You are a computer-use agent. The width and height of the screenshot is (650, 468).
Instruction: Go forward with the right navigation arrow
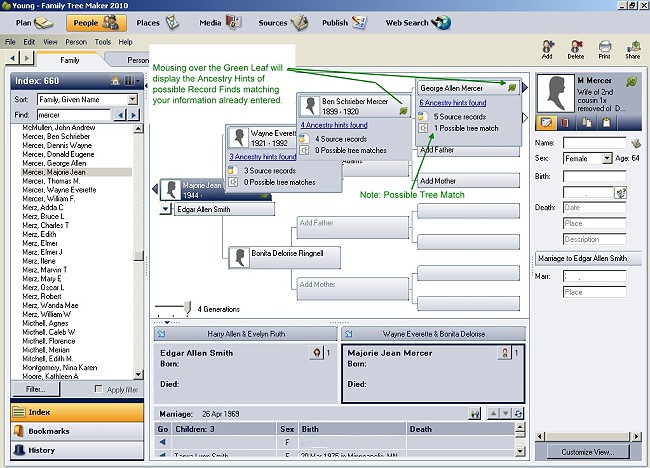[x=27, y=58]
